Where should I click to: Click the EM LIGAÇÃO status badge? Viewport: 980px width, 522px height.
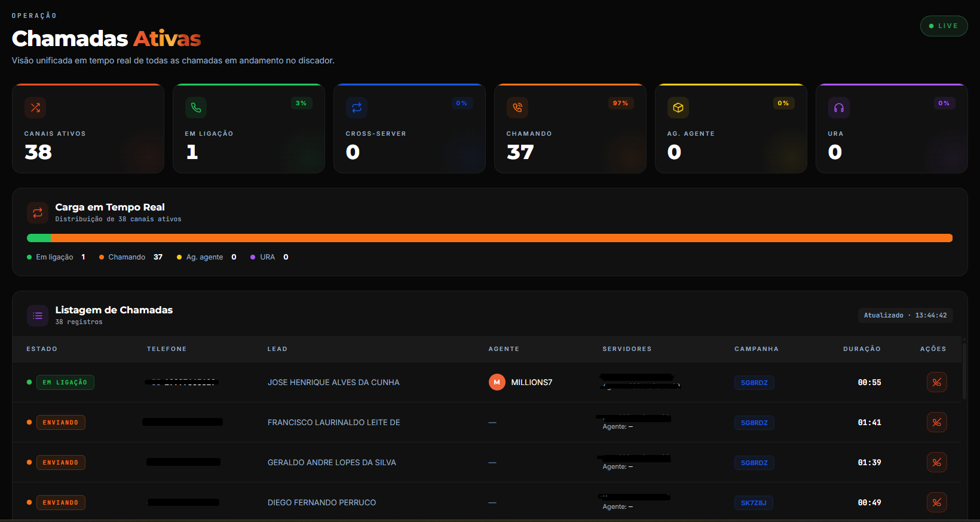coord(65,382)
